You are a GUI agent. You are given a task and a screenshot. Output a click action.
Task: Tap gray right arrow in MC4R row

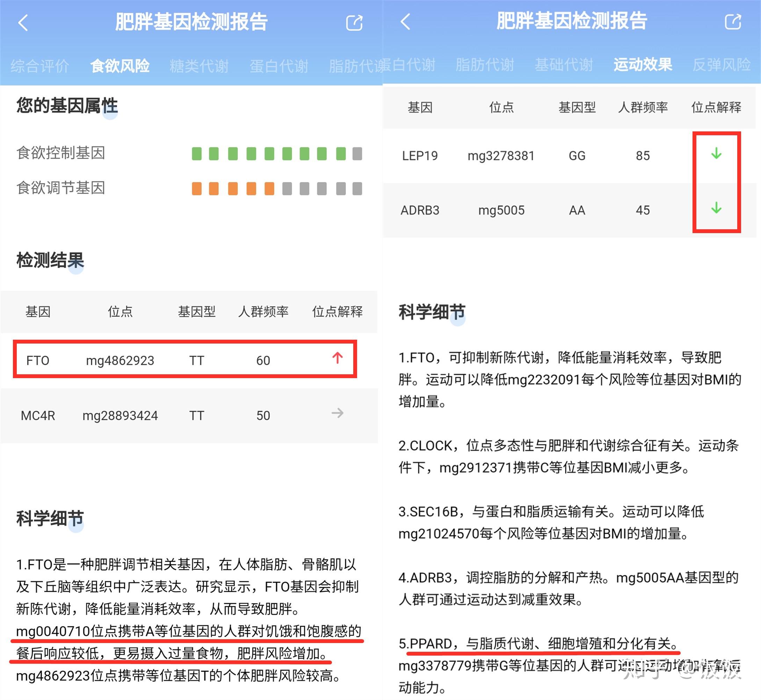point(337,413)
